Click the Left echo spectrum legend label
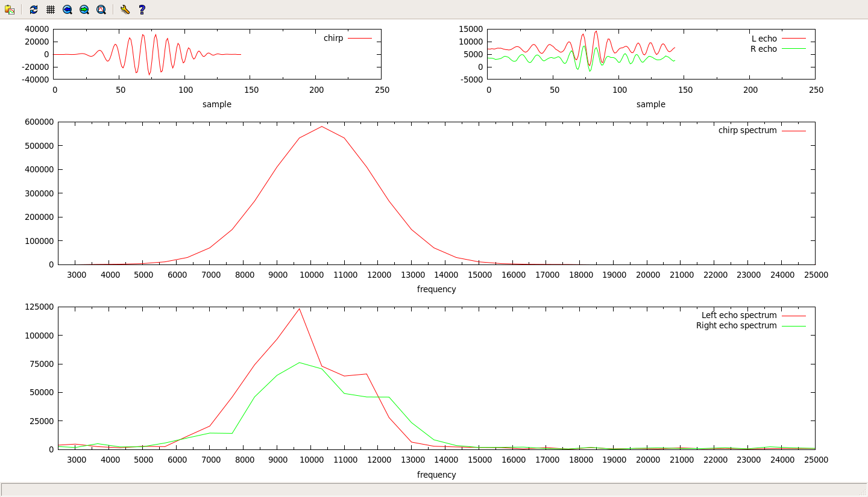 tap(738, 315)
